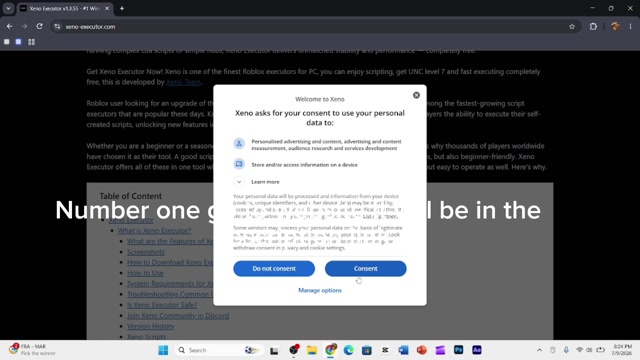Open Task View on taskbar
The height and width of the screenshot is (360, 640).
click(x=274, y=350)
